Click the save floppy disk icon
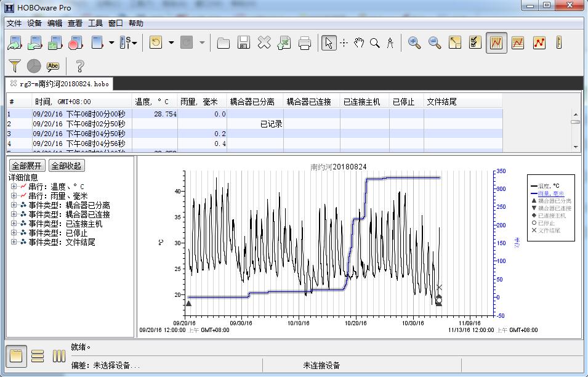The image size is (588, 377). (x=244, y=43)
